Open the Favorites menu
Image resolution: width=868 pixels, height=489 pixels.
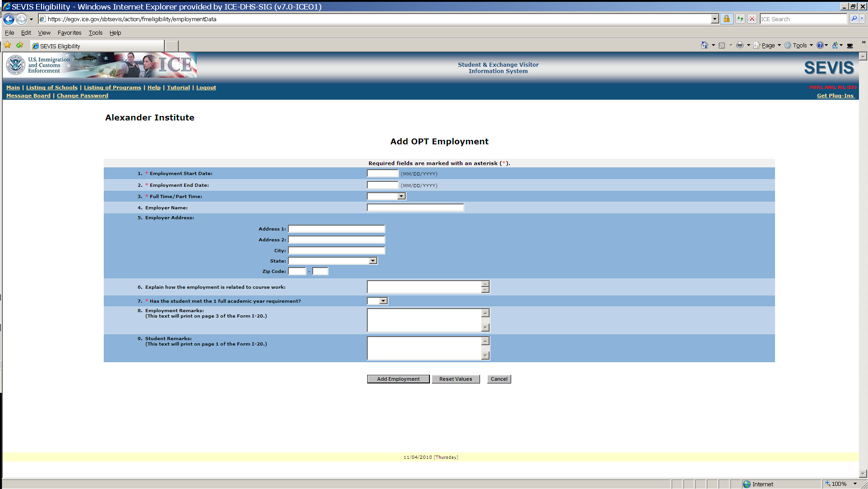coord(69,32)
